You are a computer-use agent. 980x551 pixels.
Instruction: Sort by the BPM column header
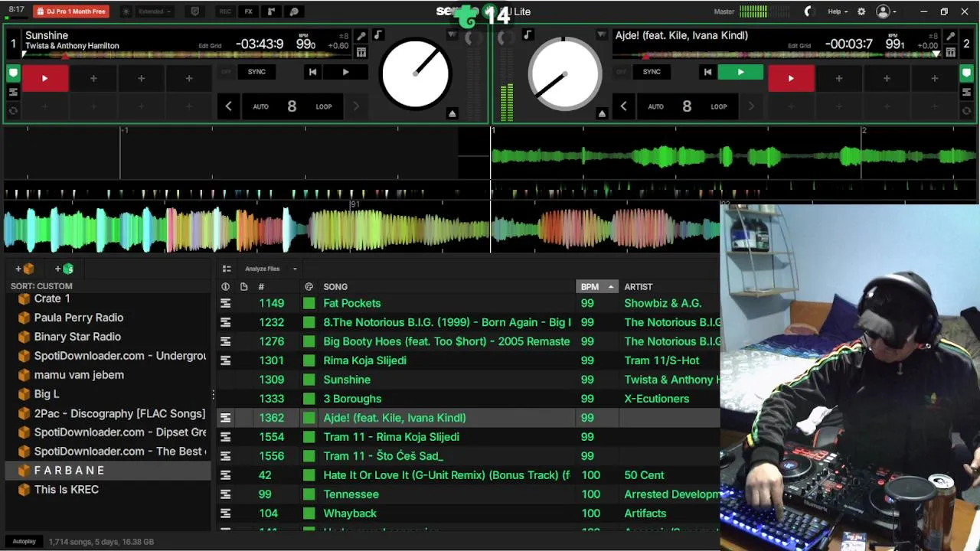tap(596, 287)
